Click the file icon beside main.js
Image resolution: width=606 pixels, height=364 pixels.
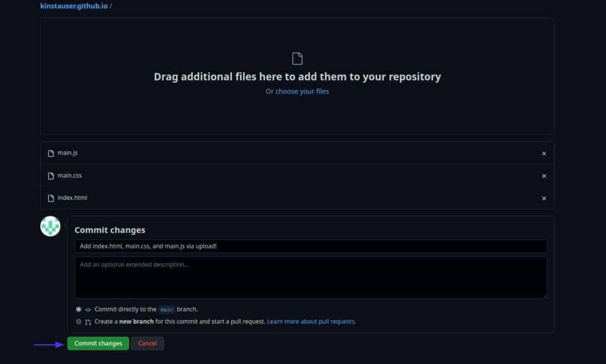[x=51, y=153]
